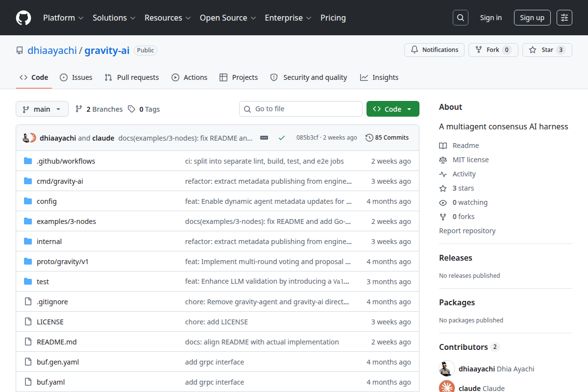Open the search magnifier button
This screenshot has width=588, height=392.
click(460, 18)
